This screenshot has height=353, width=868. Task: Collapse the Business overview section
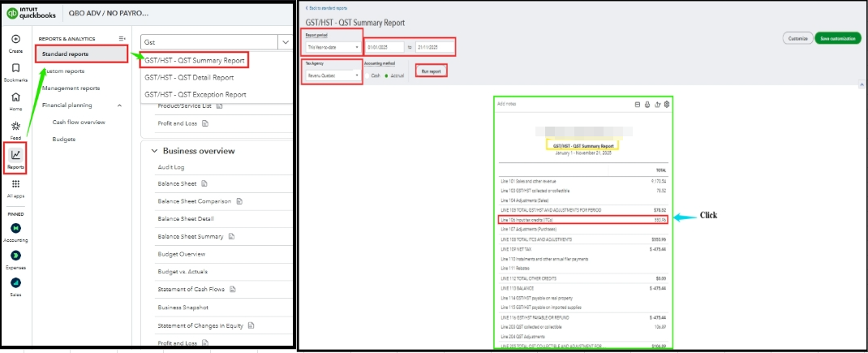tap(153, 151)
